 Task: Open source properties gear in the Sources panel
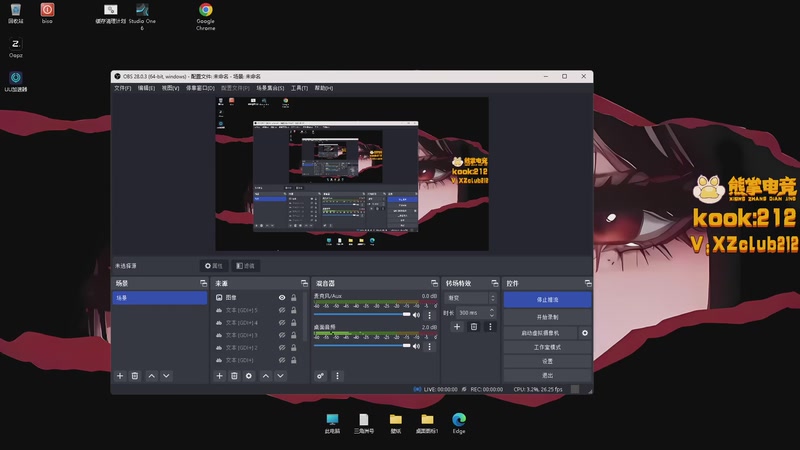[249, 376]
